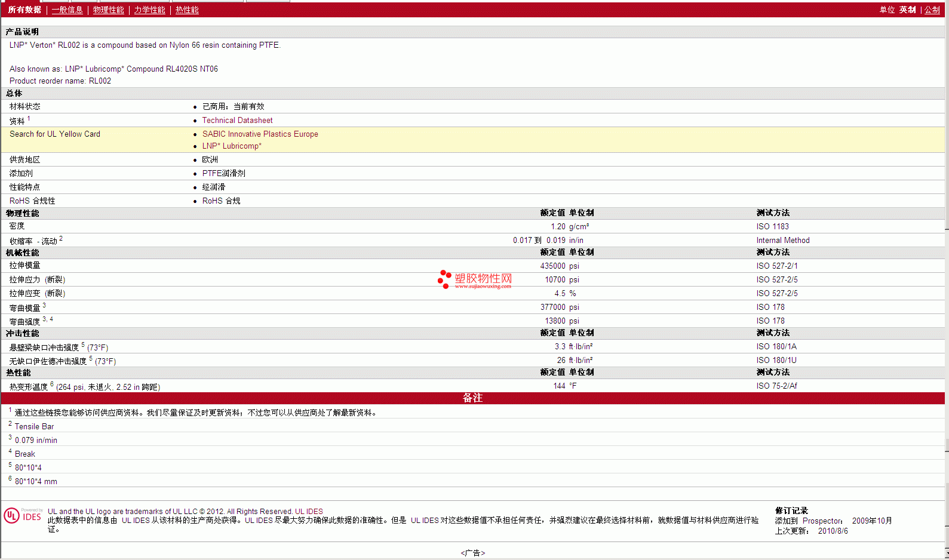Click the 悬壁梁缺口冲击强度 row label
Image resolution: width=949 pixels, height=560 pixels.
(44, 347)
